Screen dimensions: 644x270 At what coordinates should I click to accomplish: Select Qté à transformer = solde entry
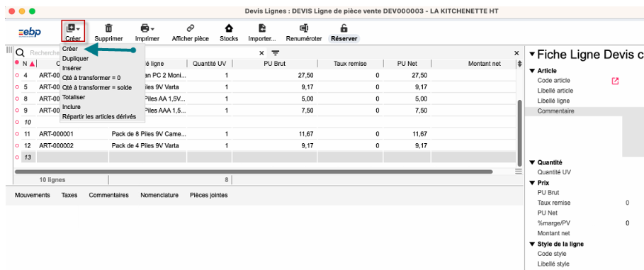coord(97,88)
